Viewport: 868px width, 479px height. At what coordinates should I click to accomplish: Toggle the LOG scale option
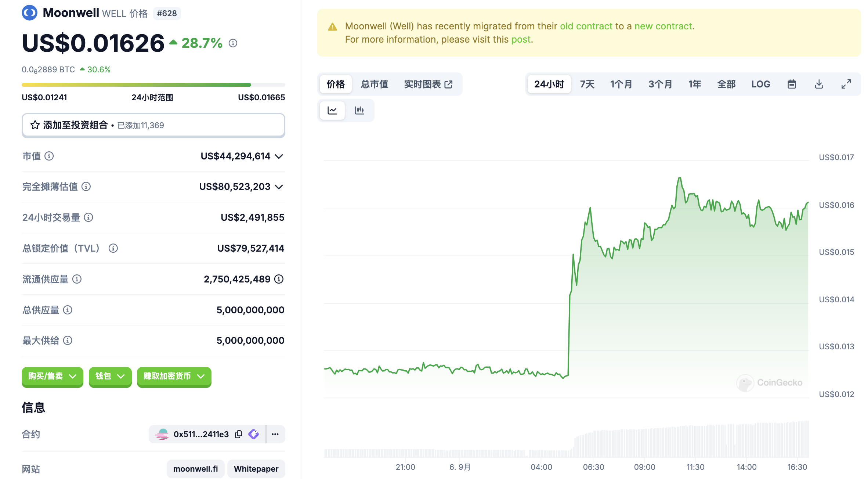click(x=760, y=84)
